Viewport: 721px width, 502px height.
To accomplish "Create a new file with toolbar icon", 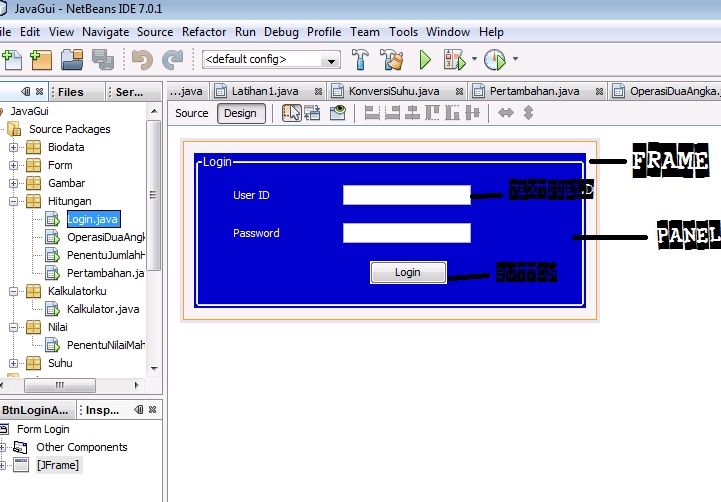I will 12,60.
